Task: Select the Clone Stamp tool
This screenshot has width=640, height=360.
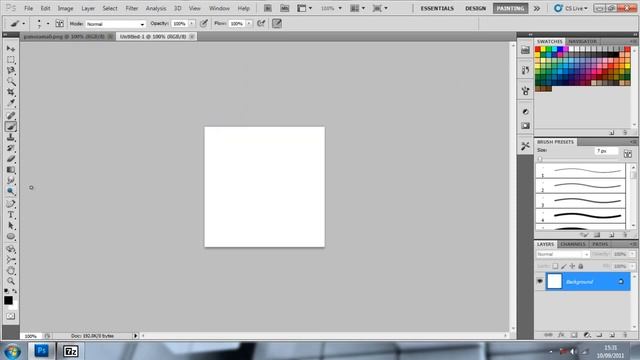Action: pyautogui.click(x=11, y=138)
